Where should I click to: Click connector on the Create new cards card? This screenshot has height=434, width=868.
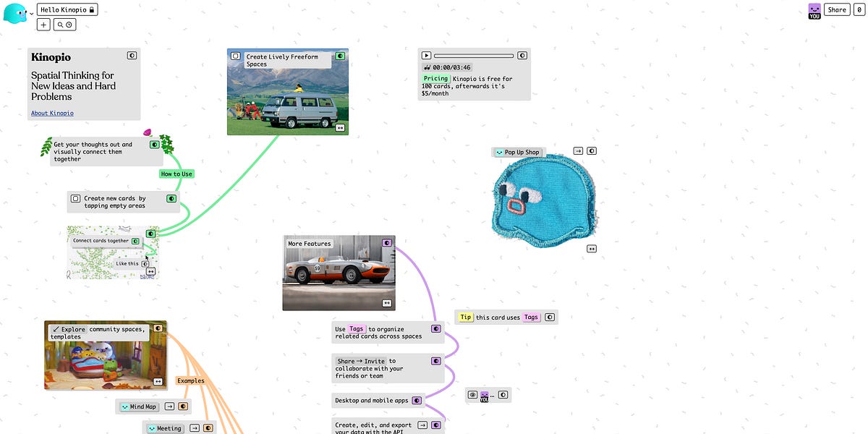(x=171, y=198)
